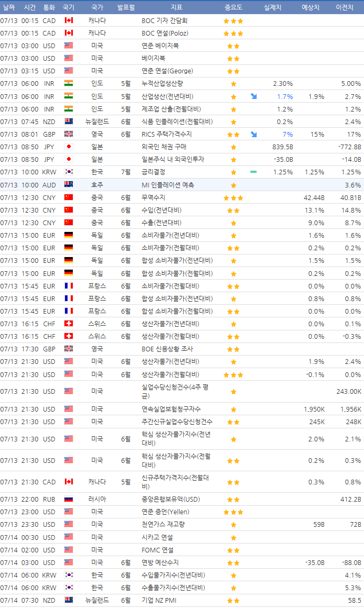Click 제조업 산출(전월대비) indicator name
This screenshot has width=364, height=609.
(x=171, y=109)
